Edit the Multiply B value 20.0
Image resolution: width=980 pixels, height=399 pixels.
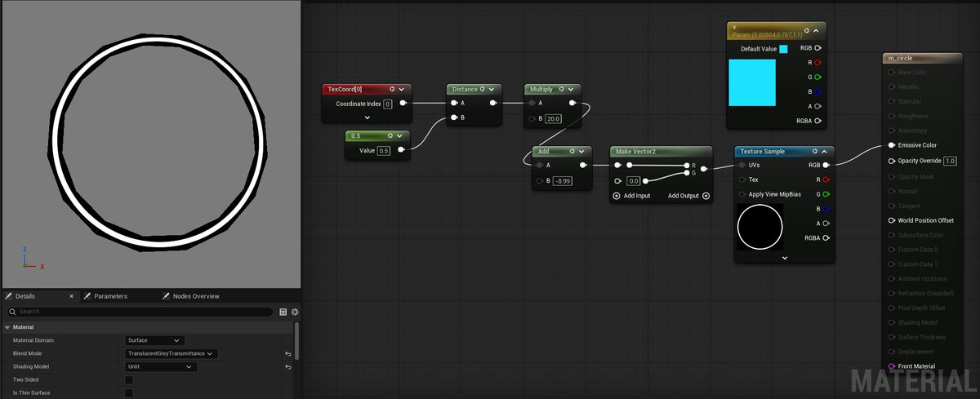click(x=553, y=119)
